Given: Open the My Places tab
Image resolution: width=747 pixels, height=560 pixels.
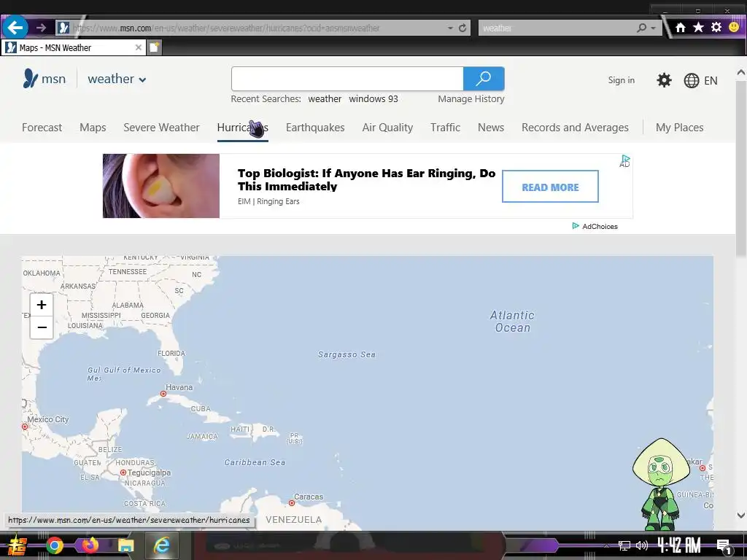Looking at the screenshot, I should (679, 128).
